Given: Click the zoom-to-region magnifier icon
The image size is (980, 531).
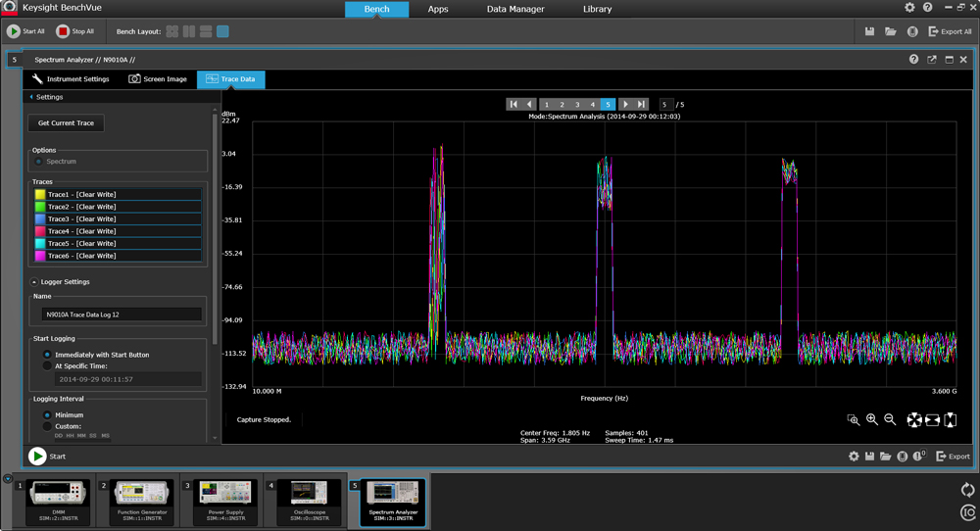Looking at the screenshot, I should [854, 419].
